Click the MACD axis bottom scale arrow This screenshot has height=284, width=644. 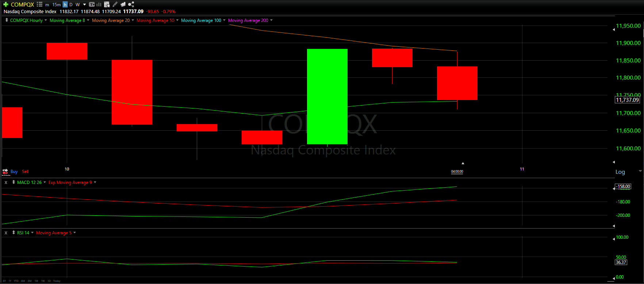coord(614,226)
